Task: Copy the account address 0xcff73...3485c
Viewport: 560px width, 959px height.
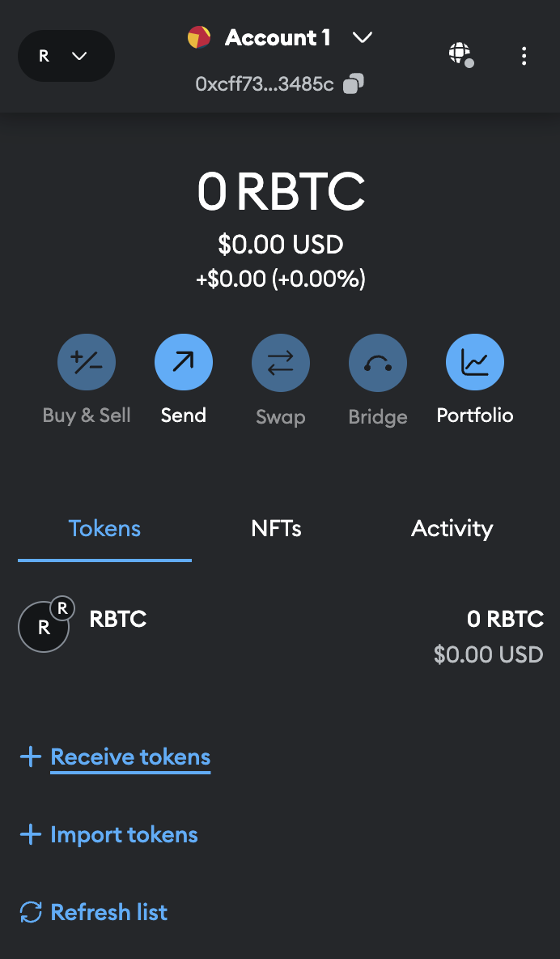Action: click(x=354, y=84)
